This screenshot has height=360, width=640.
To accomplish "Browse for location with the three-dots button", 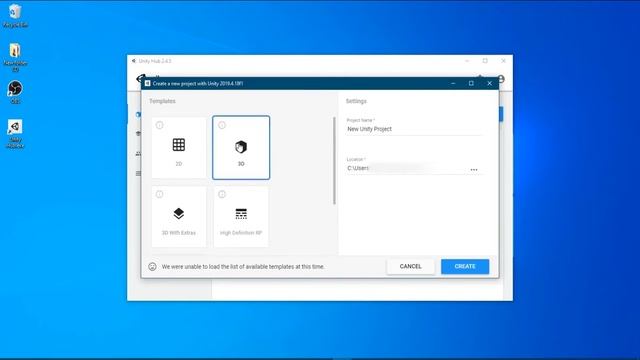I will pos(474,169).
